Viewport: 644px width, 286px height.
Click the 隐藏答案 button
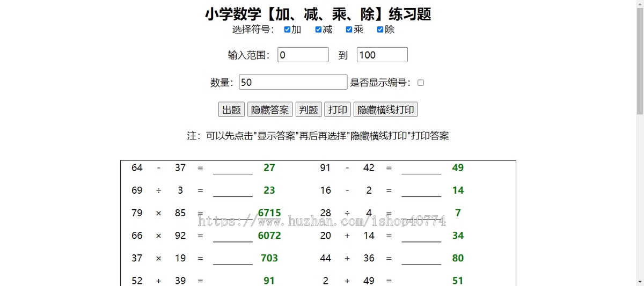pyautogui.click(x=270, y=109)
